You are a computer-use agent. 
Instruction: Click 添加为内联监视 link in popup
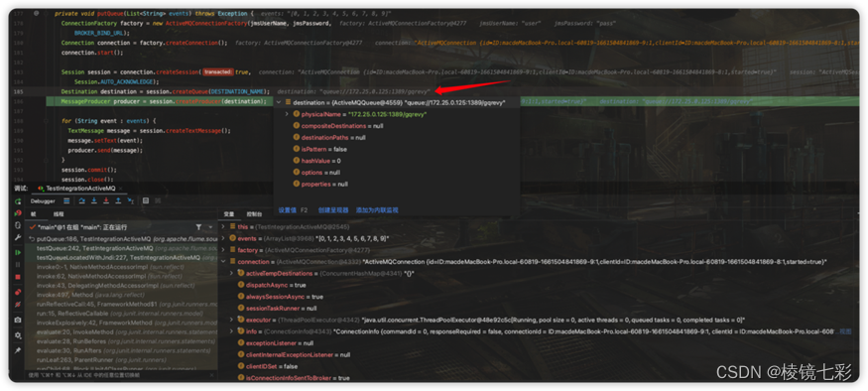point(377,210)
